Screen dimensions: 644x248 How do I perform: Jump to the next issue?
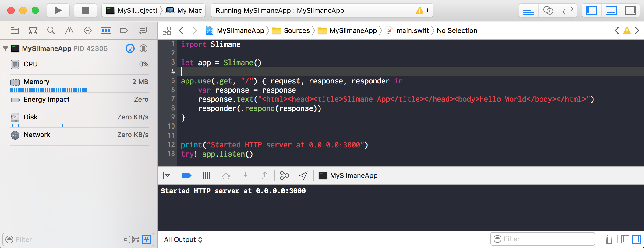[637, 30]
